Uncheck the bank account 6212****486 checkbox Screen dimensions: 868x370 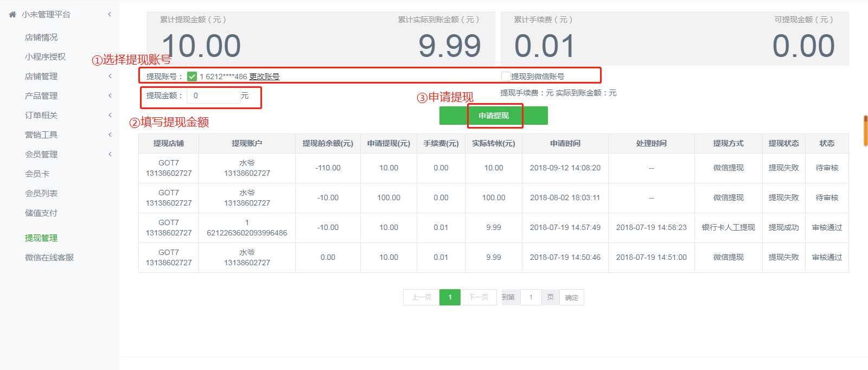point(192,76)
